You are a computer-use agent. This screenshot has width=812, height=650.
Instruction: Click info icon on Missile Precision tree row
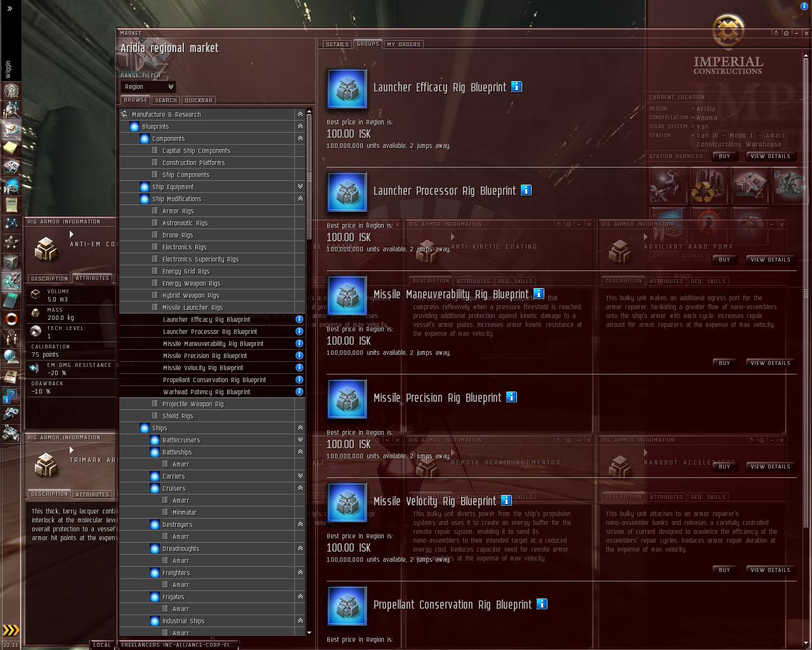tap(299, 355)
